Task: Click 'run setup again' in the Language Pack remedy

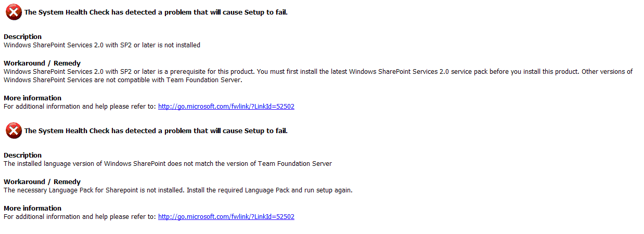Action: point(328,190)
